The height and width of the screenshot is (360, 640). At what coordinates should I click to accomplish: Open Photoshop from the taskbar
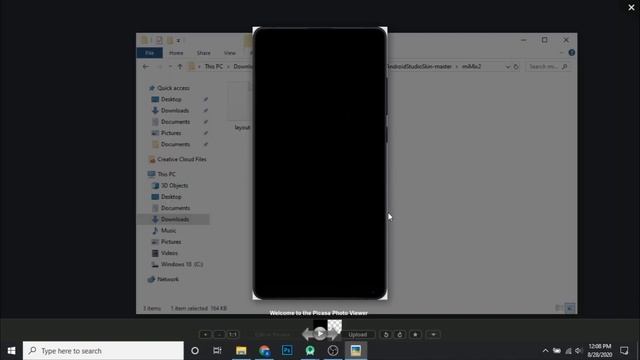point(287,351)
